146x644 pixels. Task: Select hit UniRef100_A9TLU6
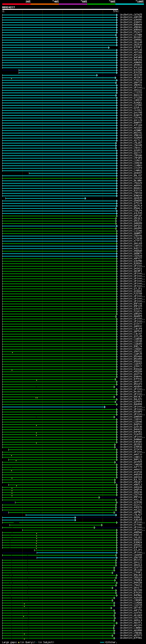131,50
